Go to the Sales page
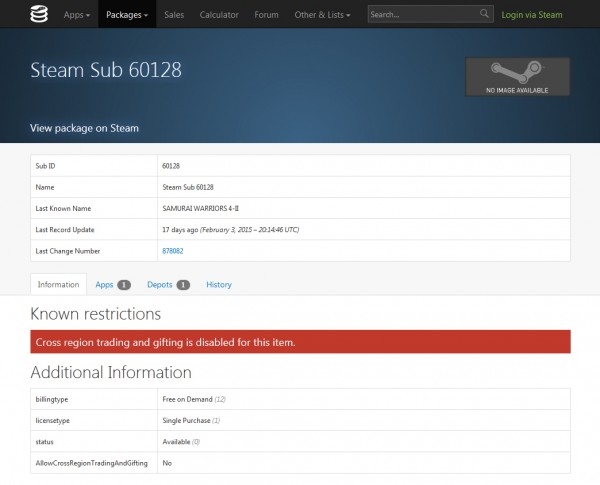The image size is (600, 485). click(174, 15)
